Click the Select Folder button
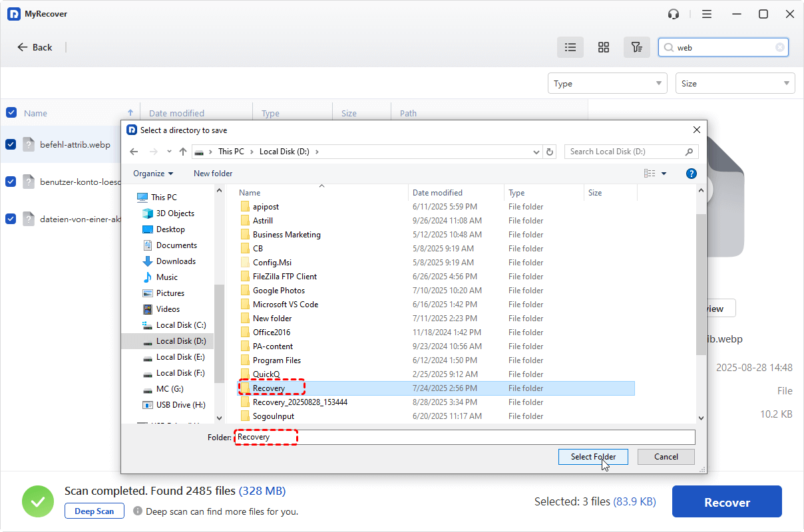 click(593, 457)
